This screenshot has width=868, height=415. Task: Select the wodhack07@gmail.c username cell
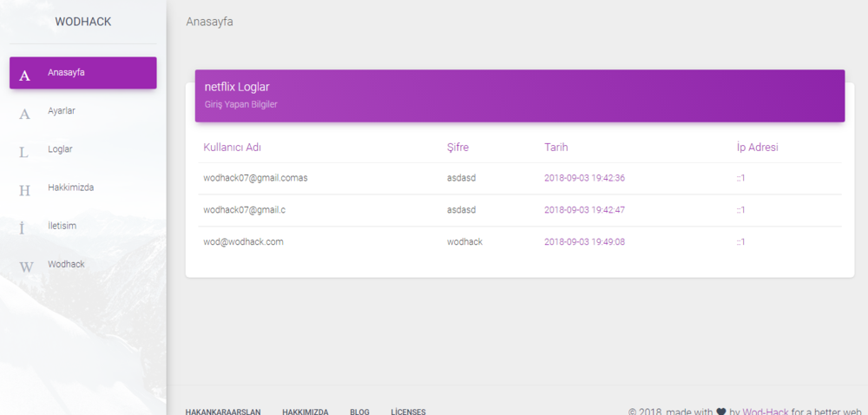(x=245, y=210)
